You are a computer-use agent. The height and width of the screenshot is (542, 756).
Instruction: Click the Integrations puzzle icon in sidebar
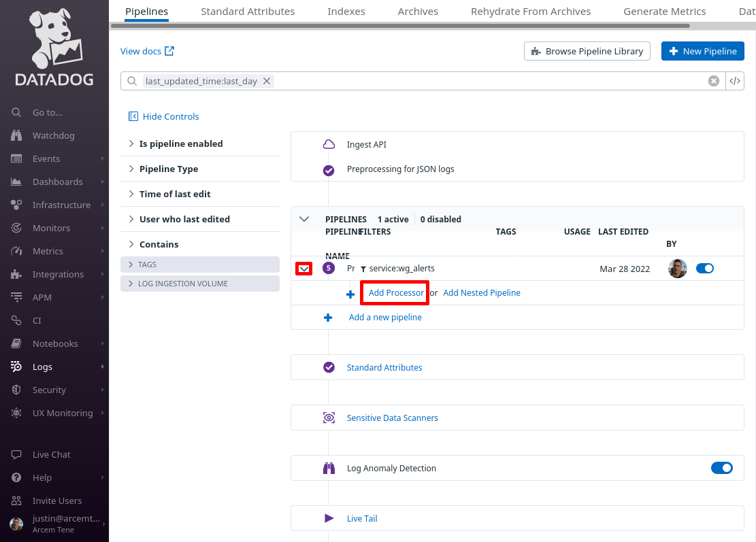[16, 274]
